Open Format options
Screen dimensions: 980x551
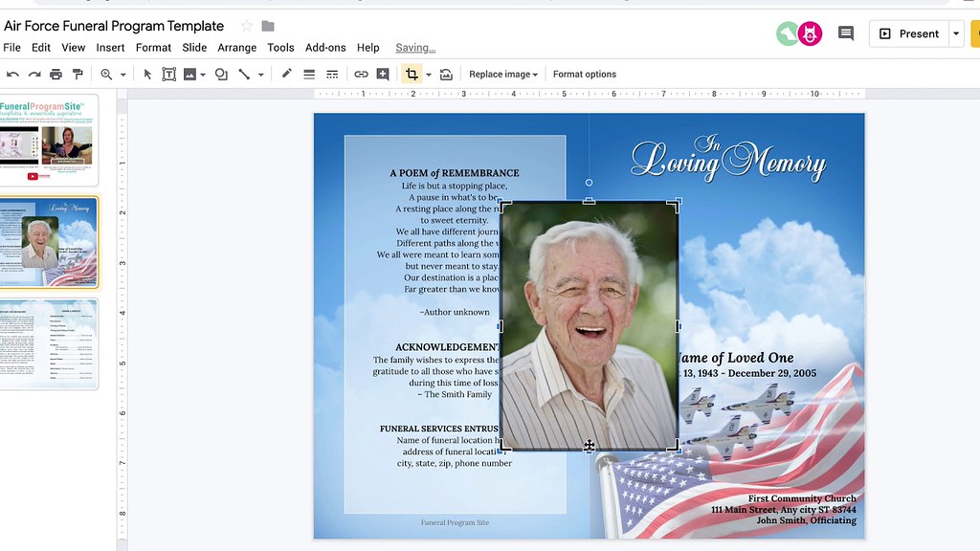click(x=585, y=75)
